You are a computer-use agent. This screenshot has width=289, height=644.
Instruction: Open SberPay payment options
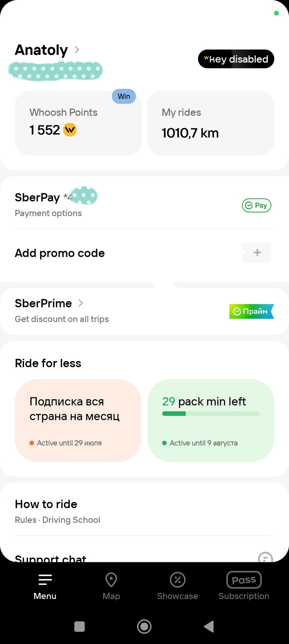pos(48,205)
